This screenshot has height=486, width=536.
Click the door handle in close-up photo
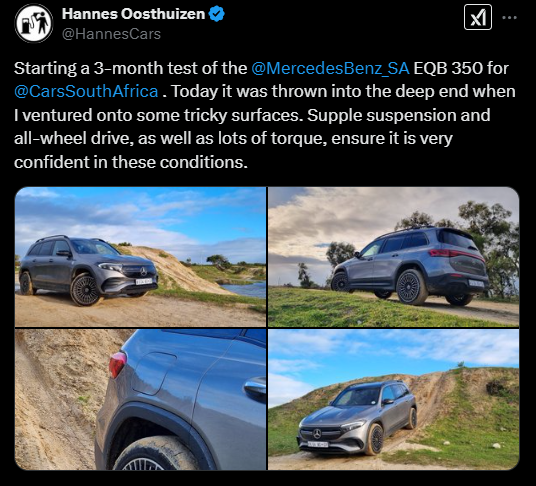255,388
